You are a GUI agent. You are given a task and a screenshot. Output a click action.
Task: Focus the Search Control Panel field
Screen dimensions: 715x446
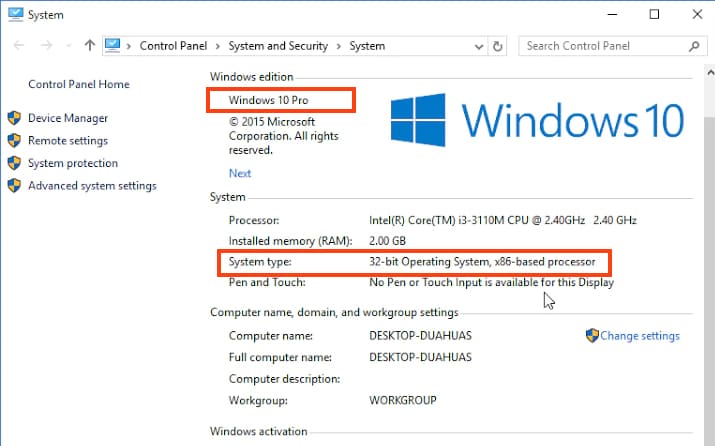click(600, 45)
